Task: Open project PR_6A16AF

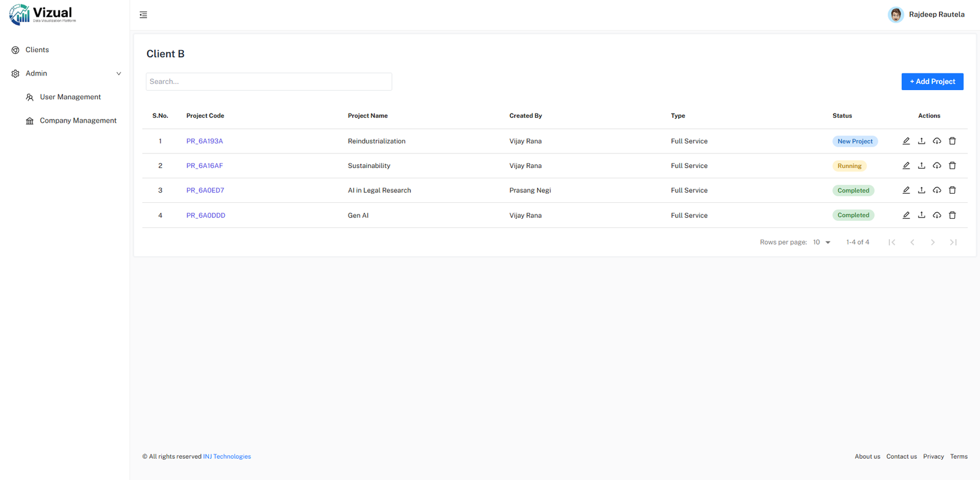Action: tap(205, 166)
